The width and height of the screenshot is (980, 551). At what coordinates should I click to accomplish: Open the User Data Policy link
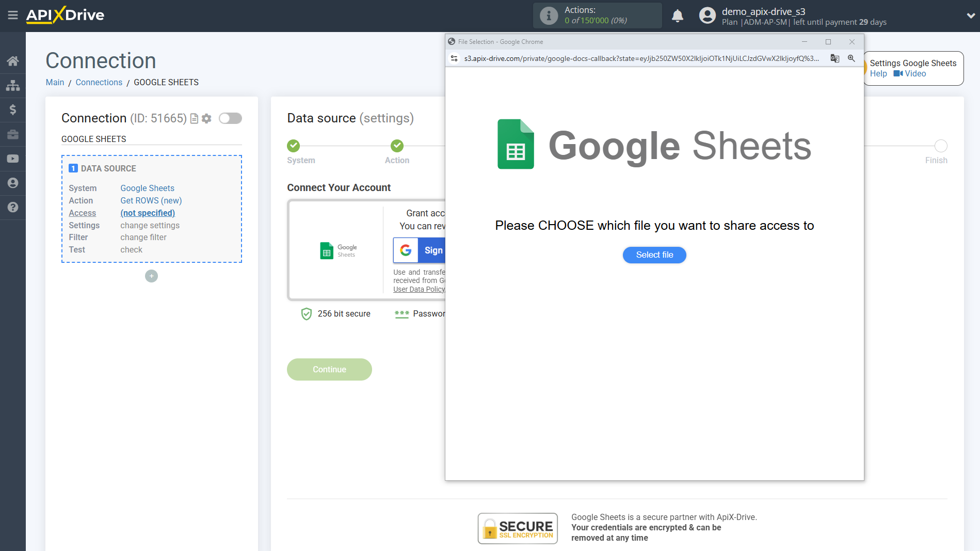click(419, 289)
